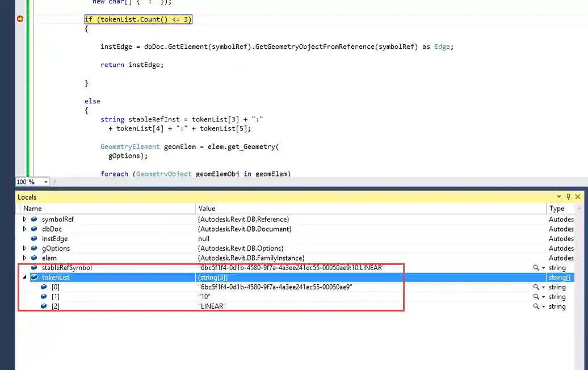Open the Locals window position dropdown arrow
Screen dimensions: 588x370
559,197
